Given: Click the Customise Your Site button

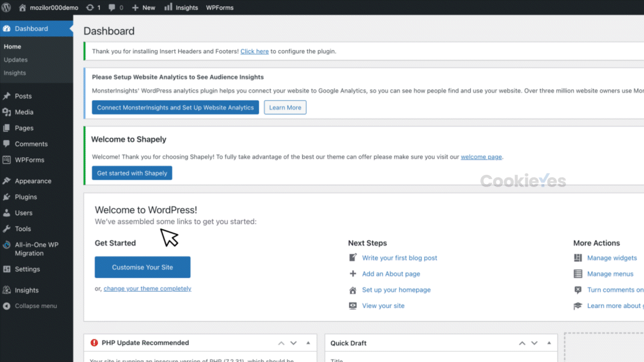Looking at the screenshot, I should point(142,267).
